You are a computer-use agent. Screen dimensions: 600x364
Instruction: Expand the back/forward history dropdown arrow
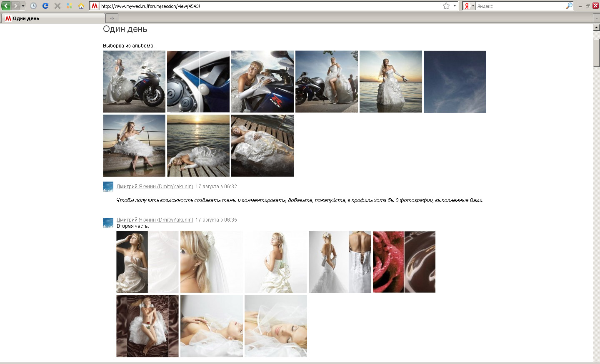coord(23,6)
